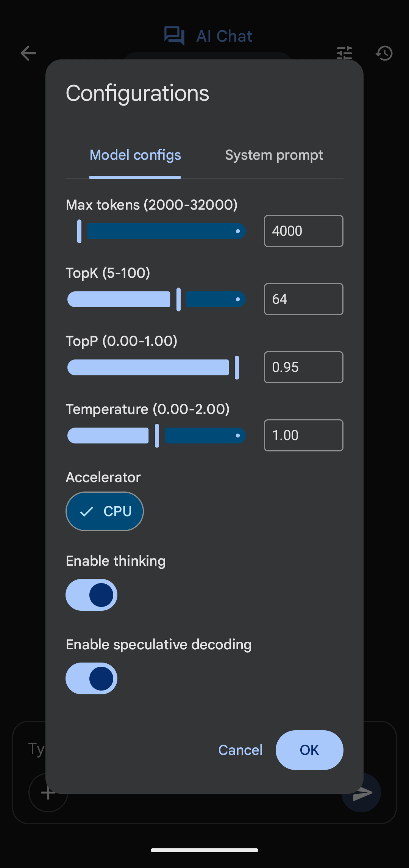Click the tune settings sliders icon
The height and width of the screenshot is (868, 409).
coord(344,53)
